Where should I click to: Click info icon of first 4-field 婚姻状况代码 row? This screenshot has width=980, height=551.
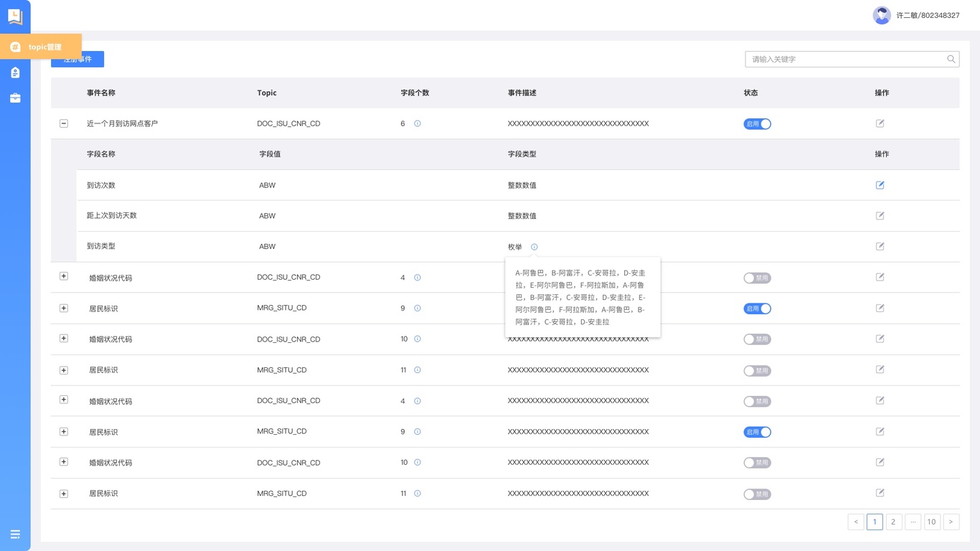(x=418, y=278)
